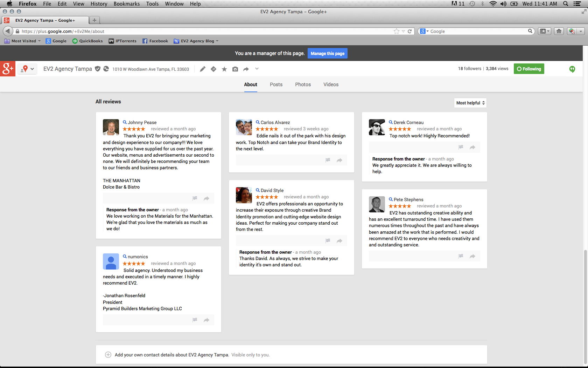The height and width of the screenshot is (368, 588).
Task: Open the Hangouts quote icon at top right
Action: point(572,69)
